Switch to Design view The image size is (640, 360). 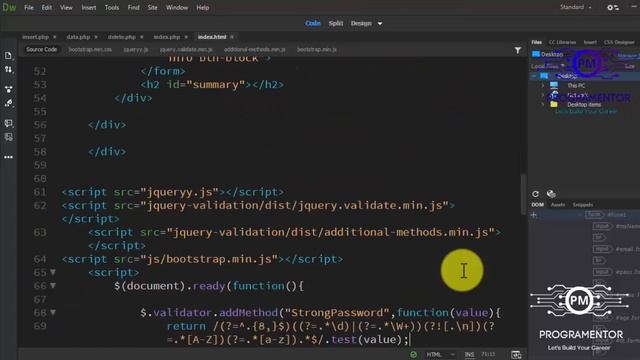361,24
